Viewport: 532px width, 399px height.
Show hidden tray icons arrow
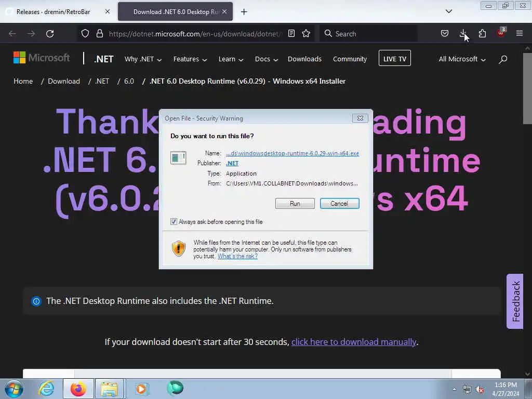click(x=454, y=389)
